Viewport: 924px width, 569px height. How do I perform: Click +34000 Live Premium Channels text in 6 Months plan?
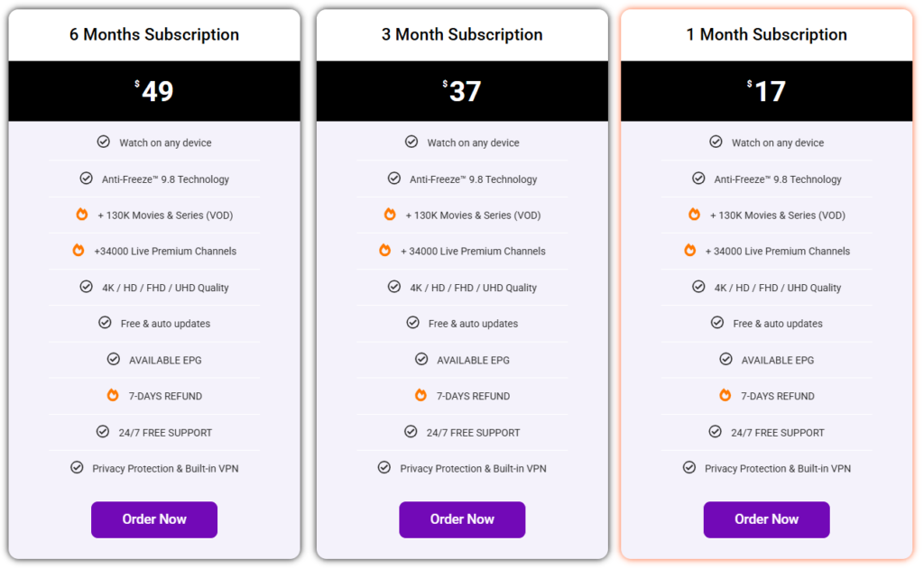tap(165, 252)
